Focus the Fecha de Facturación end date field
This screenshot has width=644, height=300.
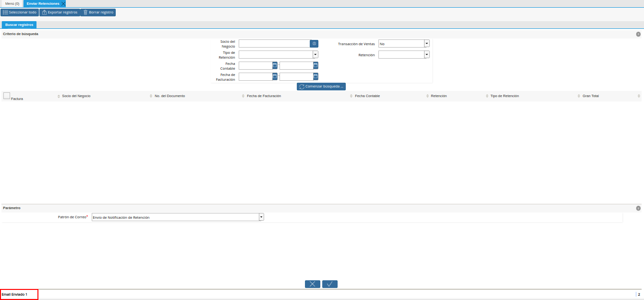coord(296,76)
